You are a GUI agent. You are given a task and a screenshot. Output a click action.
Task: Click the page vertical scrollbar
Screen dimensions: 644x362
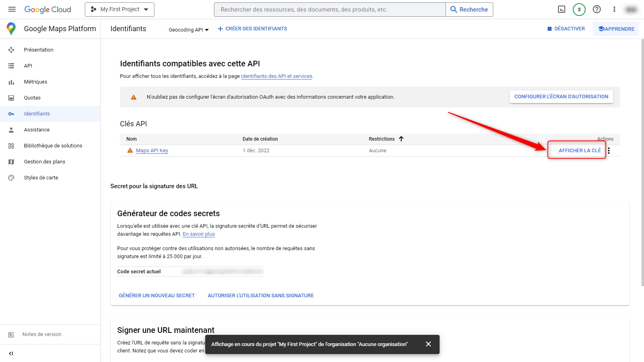click(x=642, y=163)
